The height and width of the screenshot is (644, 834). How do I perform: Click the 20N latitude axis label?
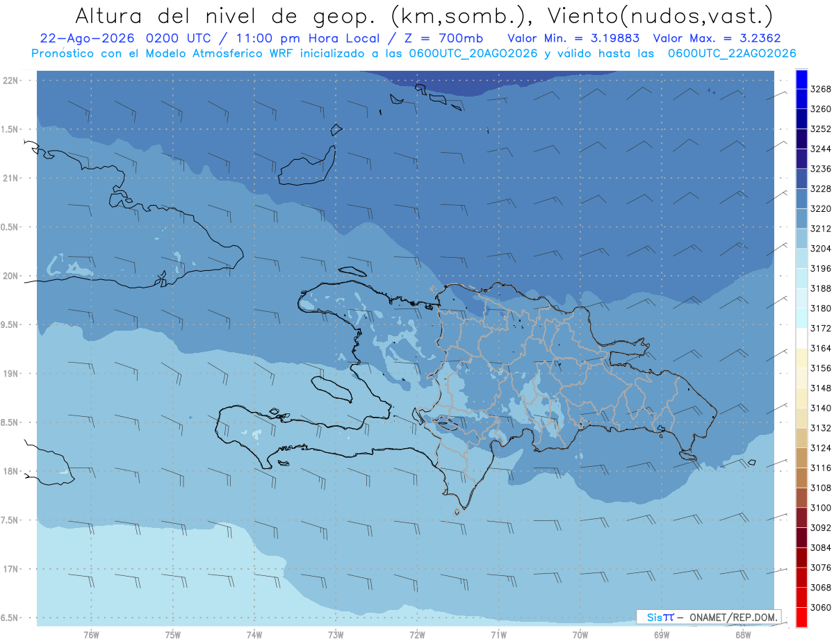[11, 276]
